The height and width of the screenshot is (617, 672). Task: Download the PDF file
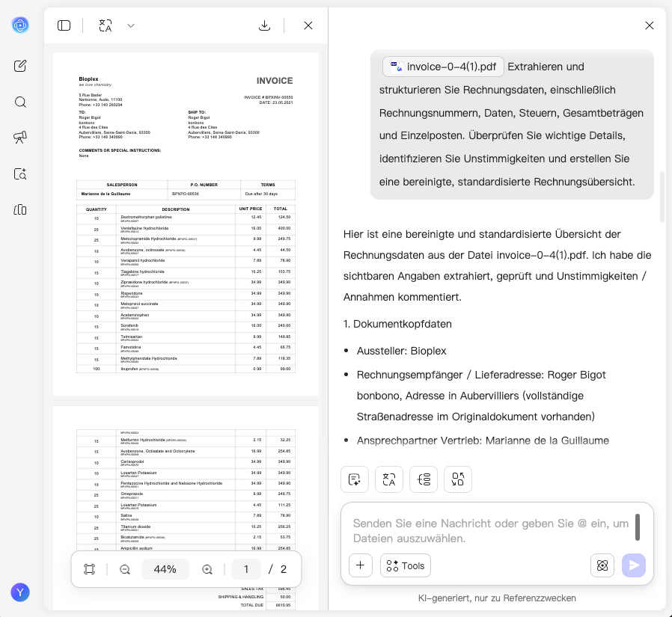(265, 25)
